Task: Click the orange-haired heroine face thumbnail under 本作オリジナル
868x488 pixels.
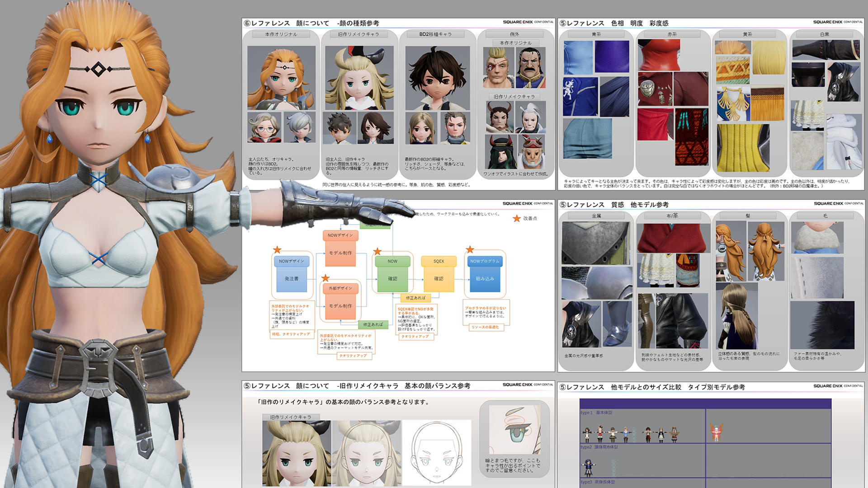Action: [x=281, y=78]
